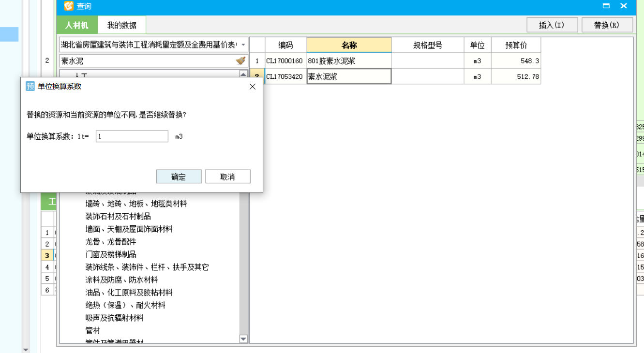Image resolution: width=644 pixels, height=353 pixels.
Task: Click the background window bottom-left scroll arrow
Action: click(26, 349)
